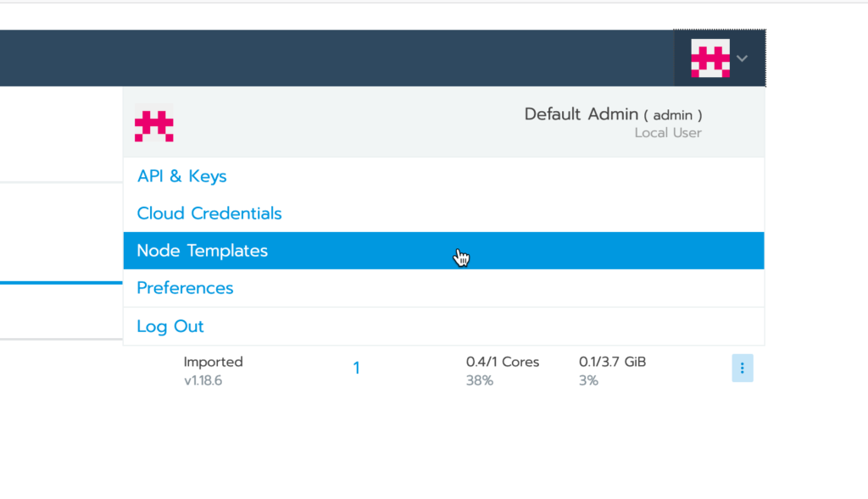Open Cloud Credentials page
Screen dimensions: 868x499
pyautogui.click(x=209, y=213)
